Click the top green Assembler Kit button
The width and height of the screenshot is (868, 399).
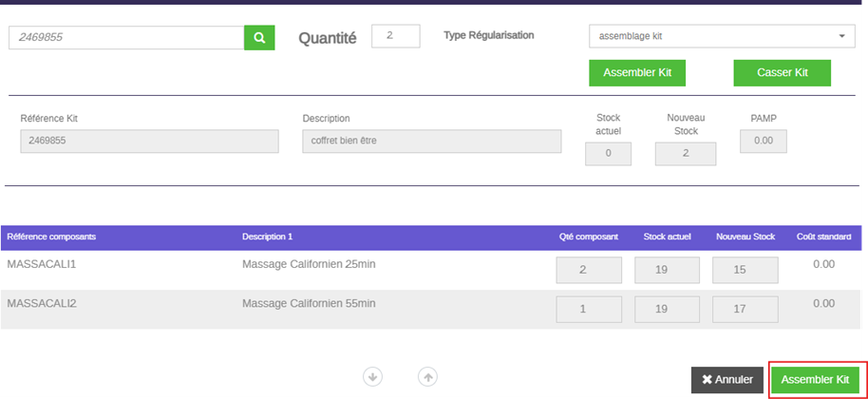637,73
